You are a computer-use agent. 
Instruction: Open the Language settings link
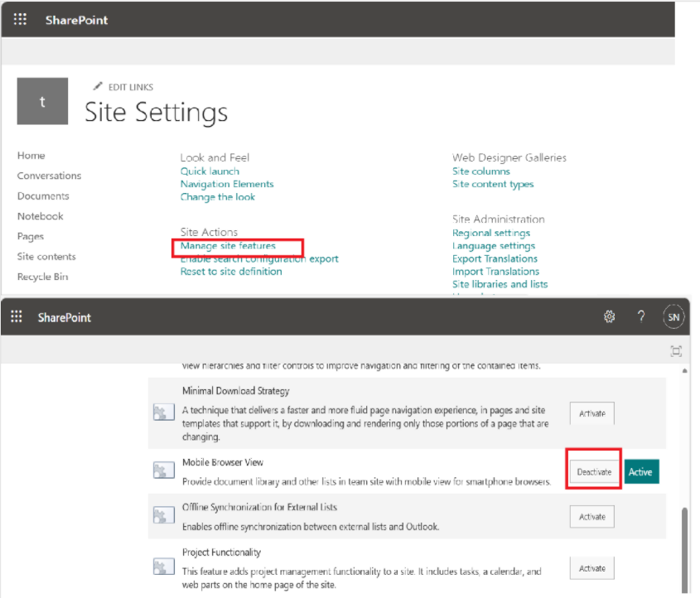click(x=493, y=246)
